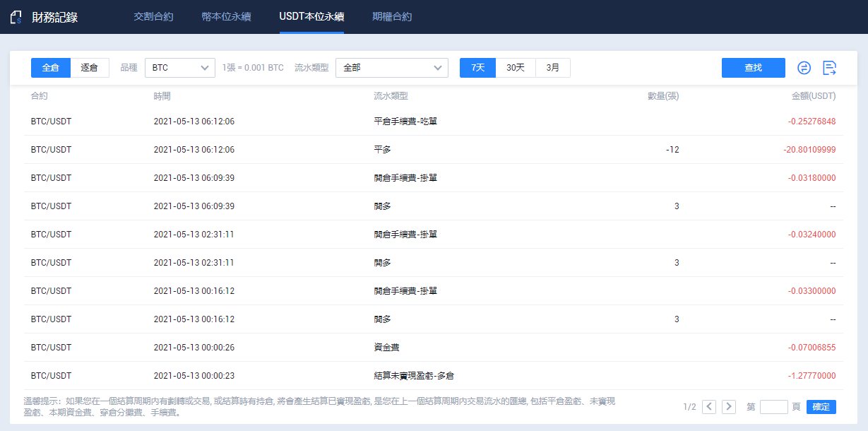
Task: Click BTC/USDT in 資金費 row
Action: [51, 348]
